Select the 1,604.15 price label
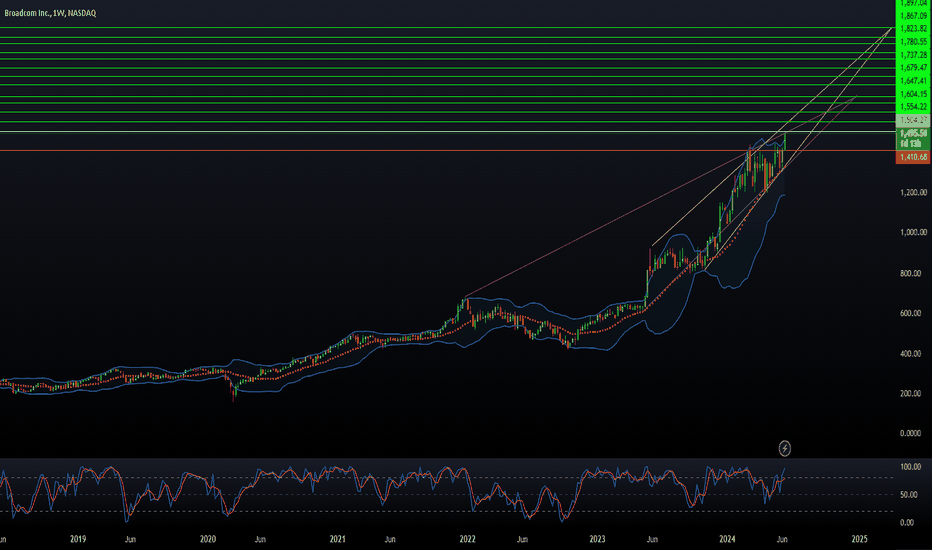 [x=914, y=94]
